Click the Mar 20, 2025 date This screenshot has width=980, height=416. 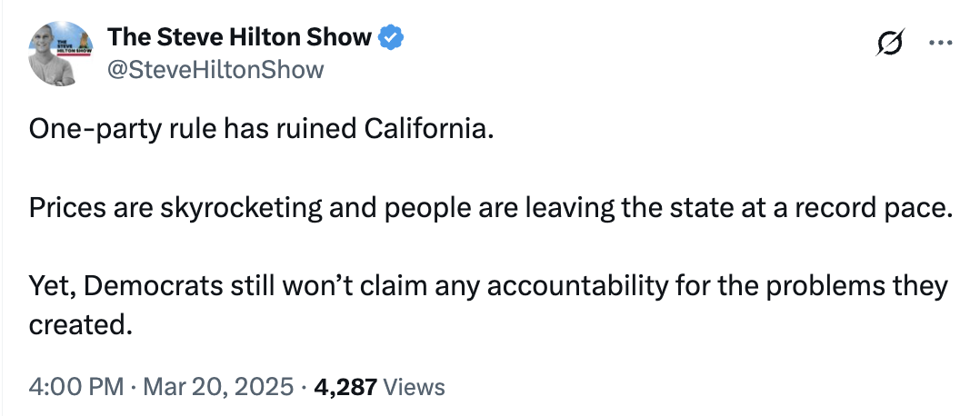coord(218,387)
